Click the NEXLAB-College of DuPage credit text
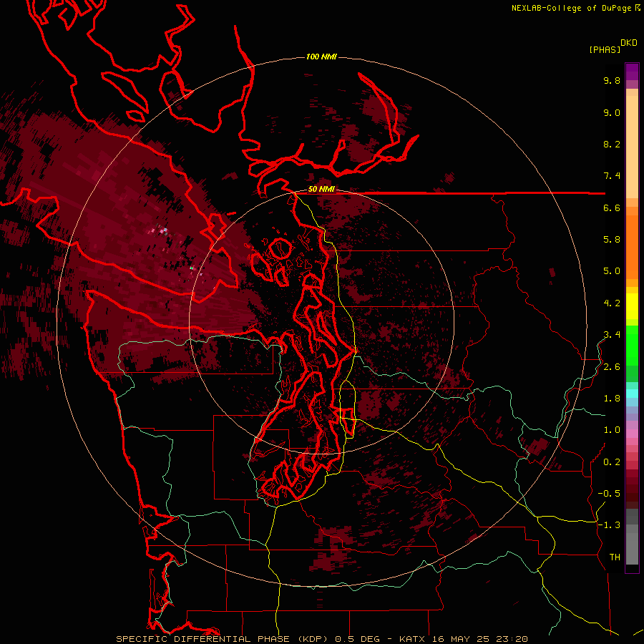Image resolution: width=644 pixels, height=644 pixels. point(572,8)
